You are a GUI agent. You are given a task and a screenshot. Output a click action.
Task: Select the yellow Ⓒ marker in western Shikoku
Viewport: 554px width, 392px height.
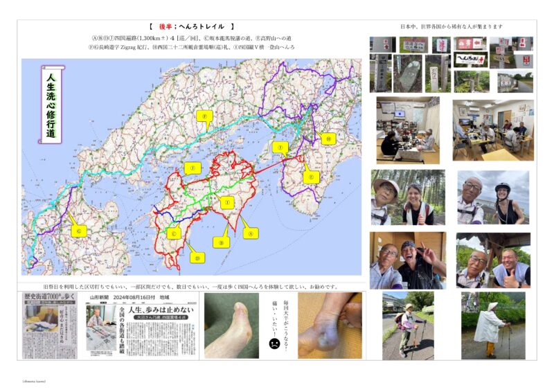(175, 233)
